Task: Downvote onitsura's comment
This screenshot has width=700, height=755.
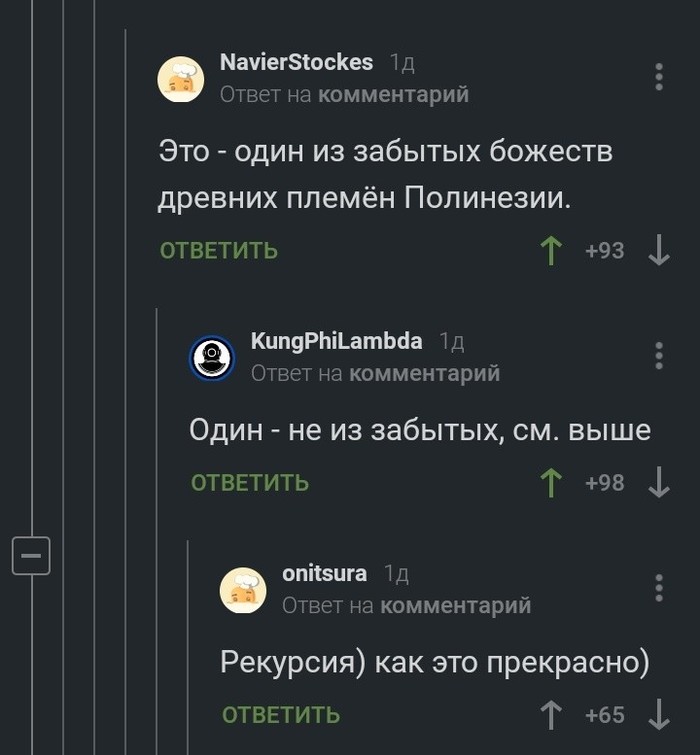Action: [659, 715]
